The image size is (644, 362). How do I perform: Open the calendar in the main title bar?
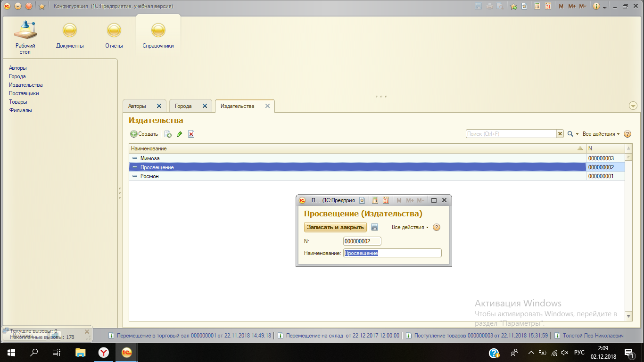[x=548, y=6]
